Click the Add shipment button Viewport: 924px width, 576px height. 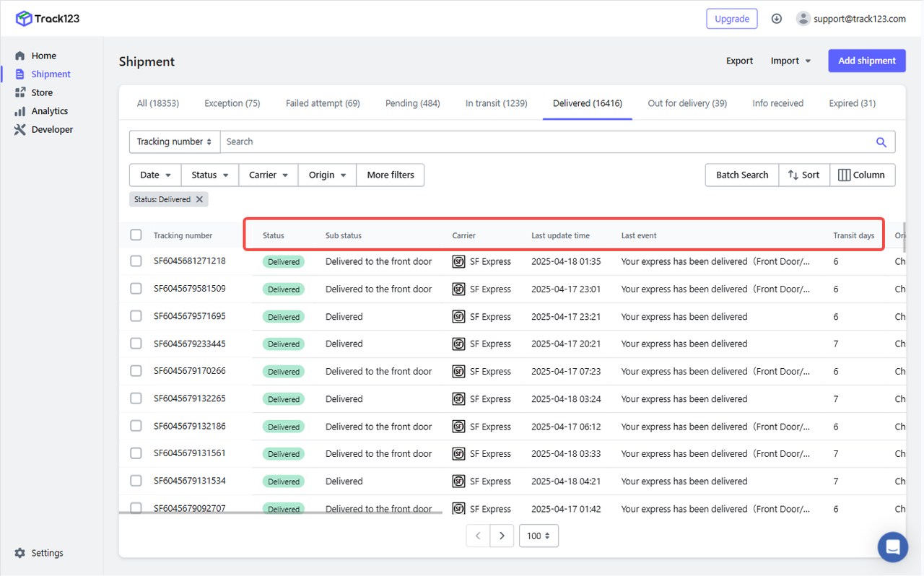tap(866, 61)
